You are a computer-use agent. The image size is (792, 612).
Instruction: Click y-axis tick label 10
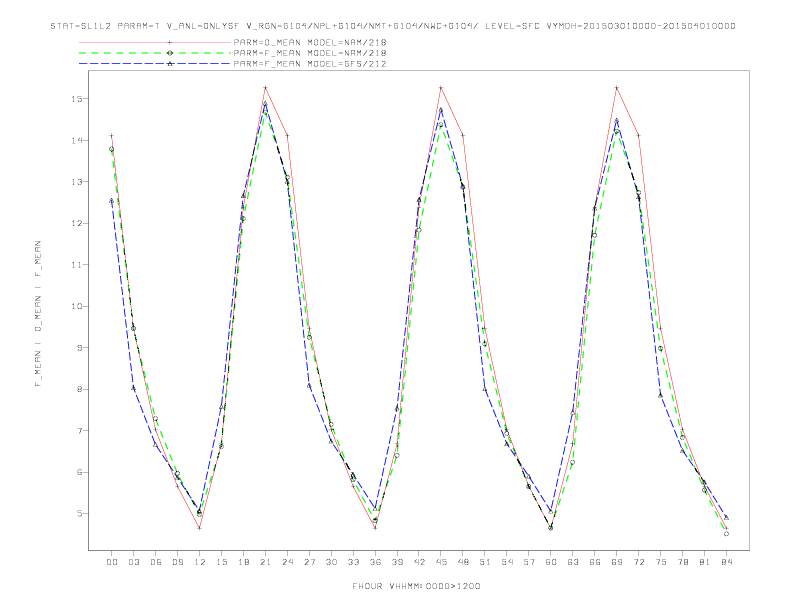(x=77, y=307)
